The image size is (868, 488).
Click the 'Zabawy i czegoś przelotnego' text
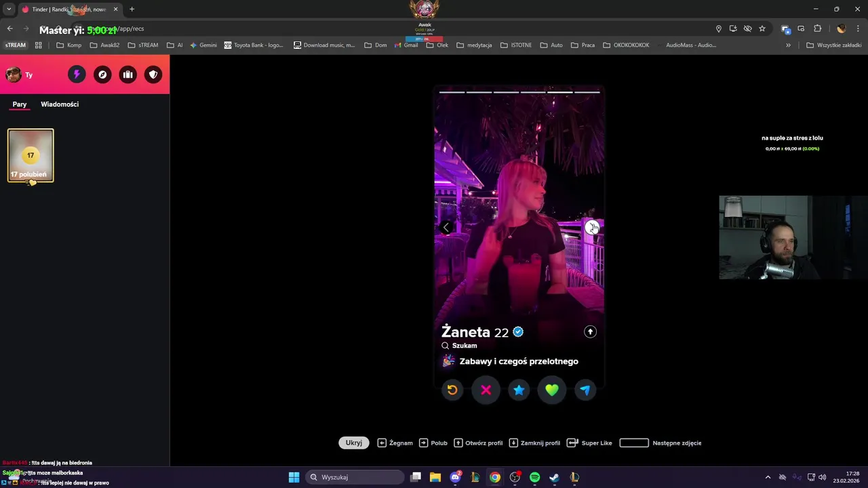519,361
